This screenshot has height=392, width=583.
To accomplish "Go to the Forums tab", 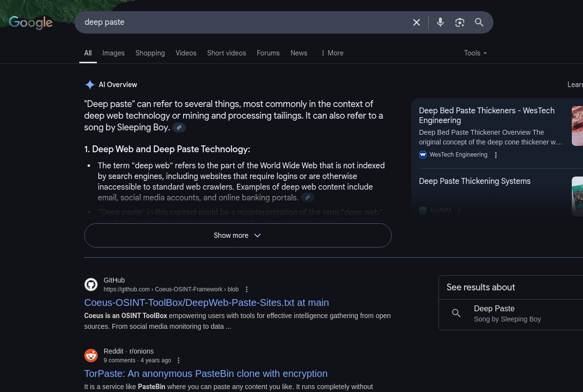I will pos(268,53).
